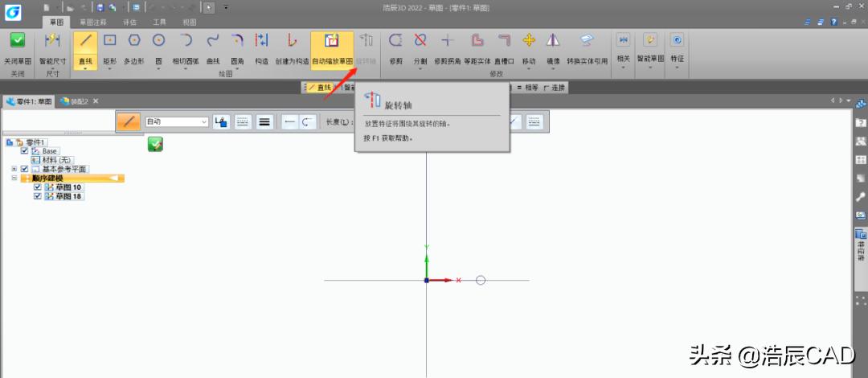Viewport: 868px width, 378px height.
Task: Open the 特征 features group dropdown
Action: point(677,49)
